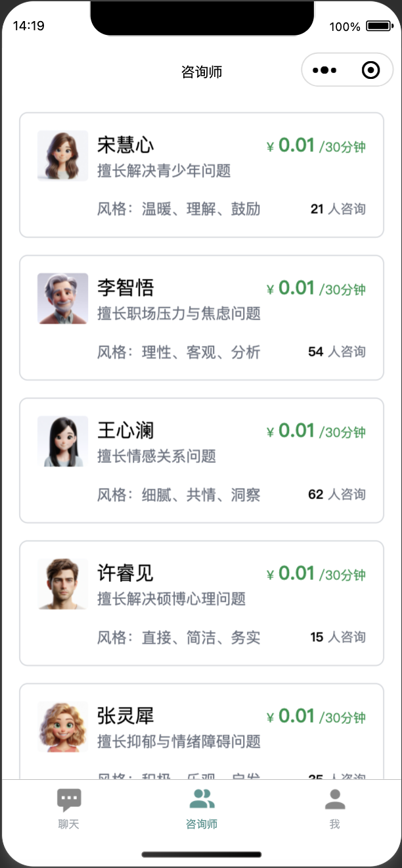
Task: Select counselor name 宋慧心
Action: pos(125,145)
